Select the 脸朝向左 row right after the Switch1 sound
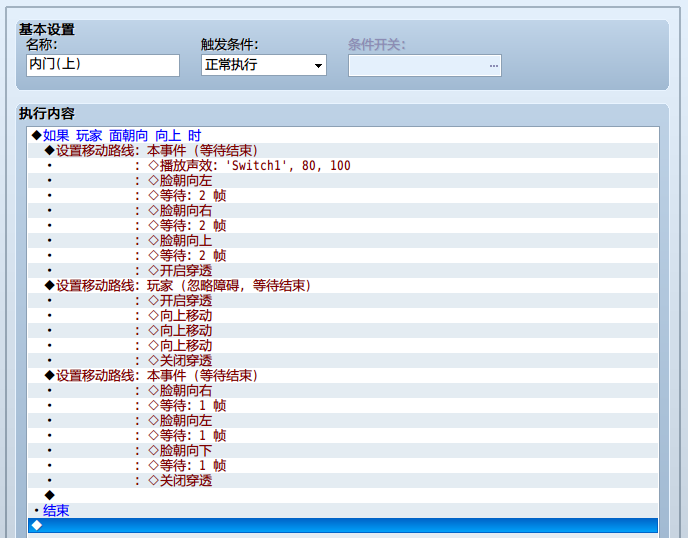Screen dimensions: 688x538 [343, 180]
